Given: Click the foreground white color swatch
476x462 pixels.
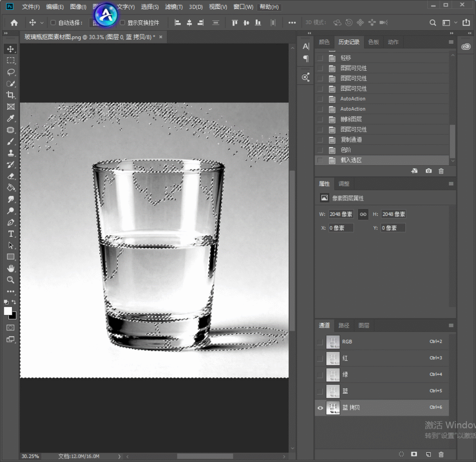Looking at the screenshot, I should 8,311.
